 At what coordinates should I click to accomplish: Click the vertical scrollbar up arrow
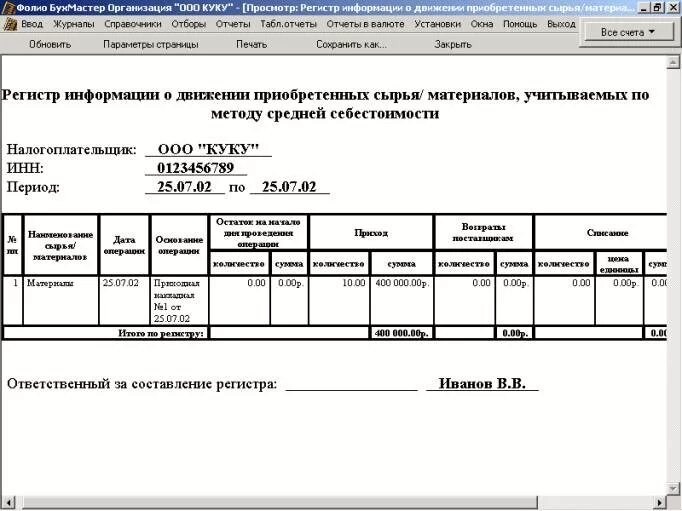pos(673,62)
